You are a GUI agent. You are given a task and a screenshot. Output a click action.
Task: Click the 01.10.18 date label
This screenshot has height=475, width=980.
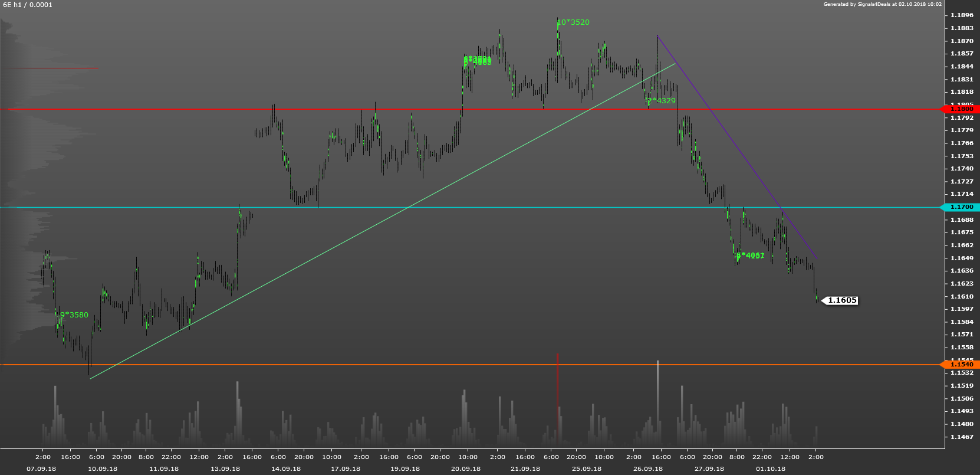(771, 469)
